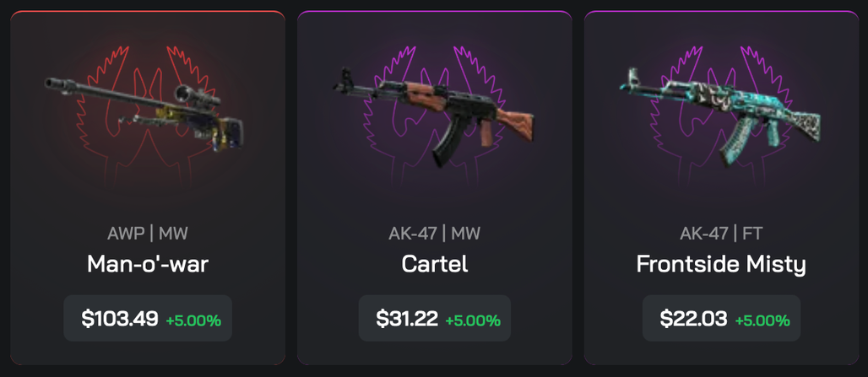Click the AWP Man-o'-war weapon image
The image size is (868, 377).
144,115
